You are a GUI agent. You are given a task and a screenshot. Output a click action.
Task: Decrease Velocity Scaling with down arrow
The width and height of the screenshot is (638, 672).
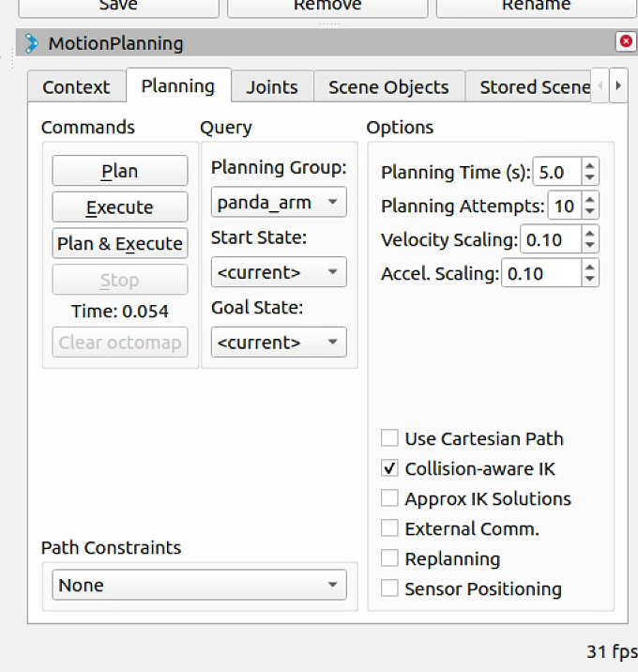coord(590,244)
